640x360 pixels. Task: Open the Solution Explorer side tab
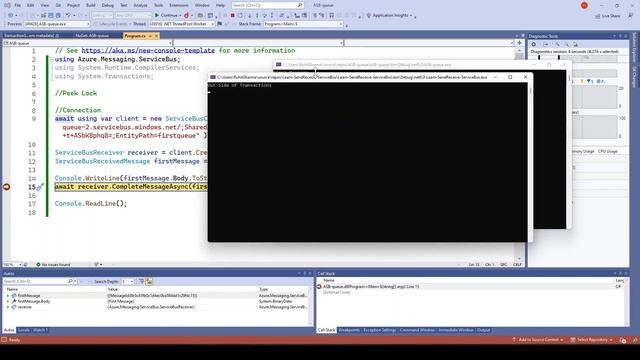point(634,48)
